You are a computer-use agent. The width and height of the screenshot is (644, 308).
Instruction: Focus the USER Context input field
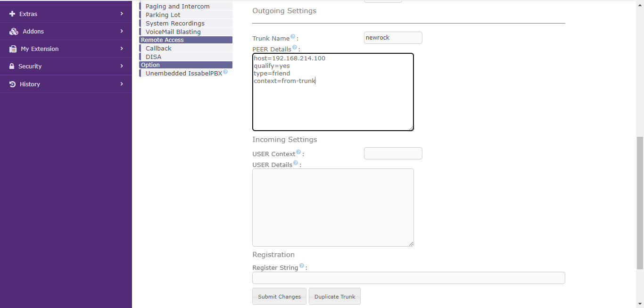pos(393,153)
